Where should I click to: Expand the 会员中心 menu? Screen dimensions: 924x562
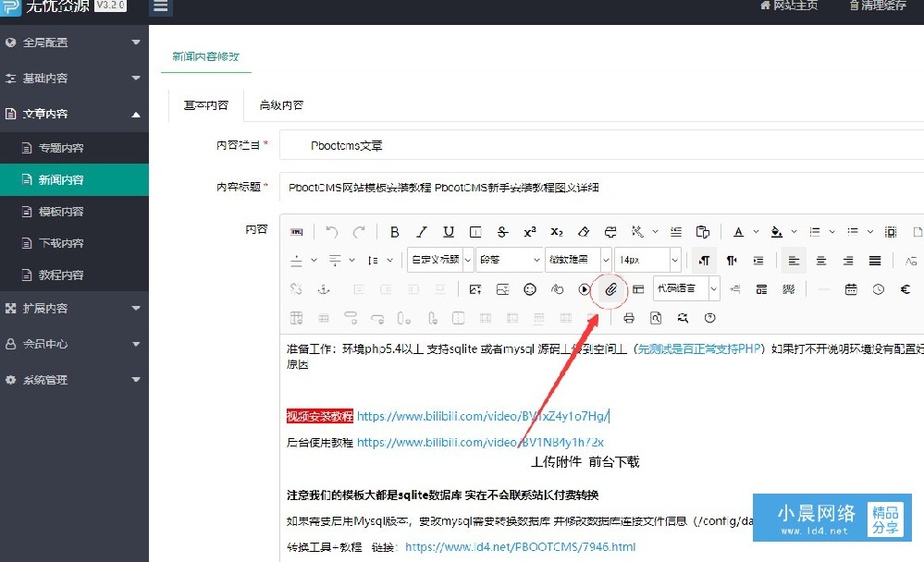[74, 344]
